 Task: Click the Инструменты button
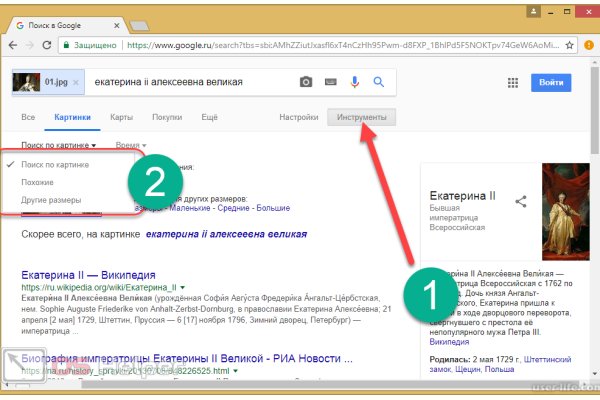[362, 117]
